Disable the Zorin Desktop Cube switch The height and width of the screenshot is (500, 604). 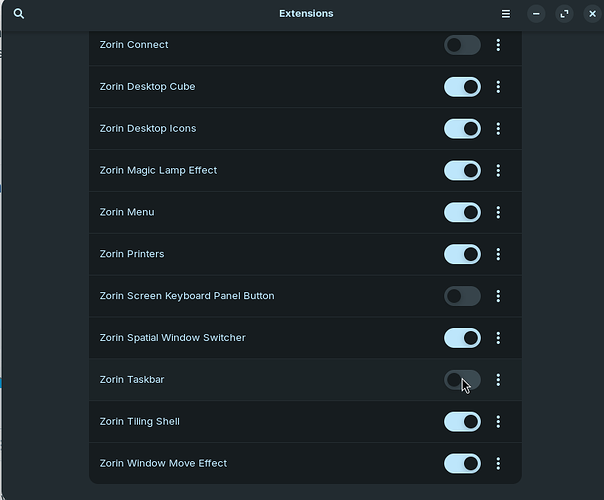tap(462, 87)
